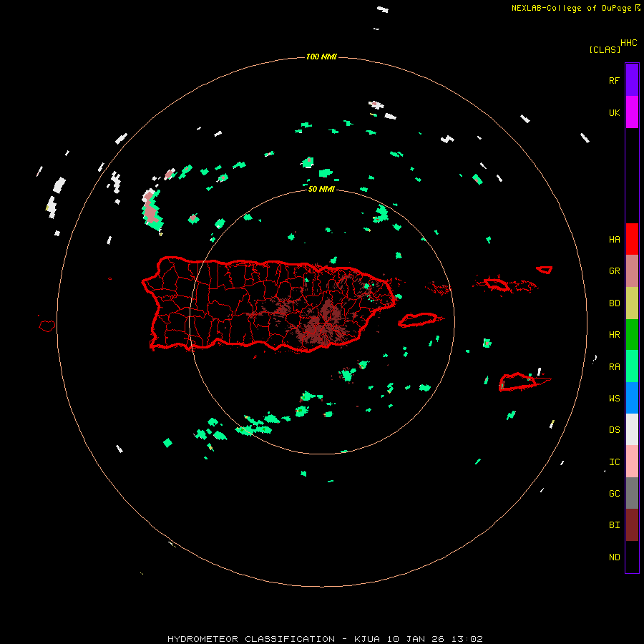Click the UK magenta legend swatch
Viewport: 644px width, 644px height.
click(632, 112)
